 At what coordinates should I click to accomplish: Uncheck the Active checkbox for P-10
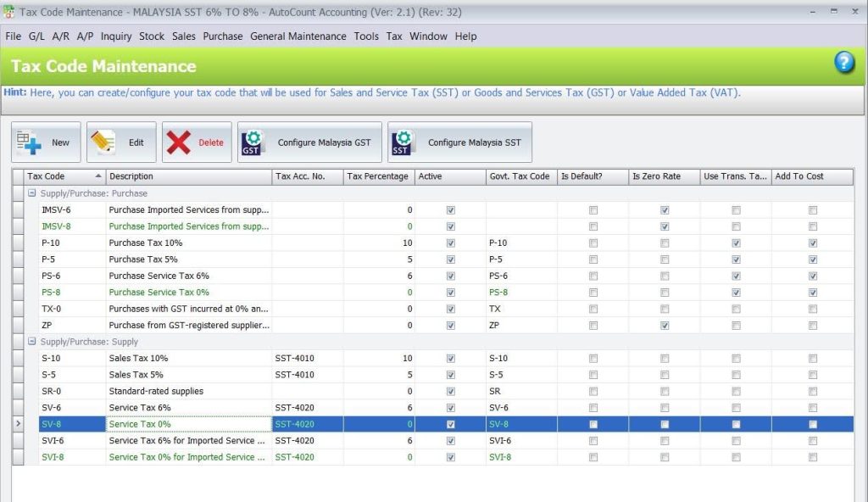[451, 243]
